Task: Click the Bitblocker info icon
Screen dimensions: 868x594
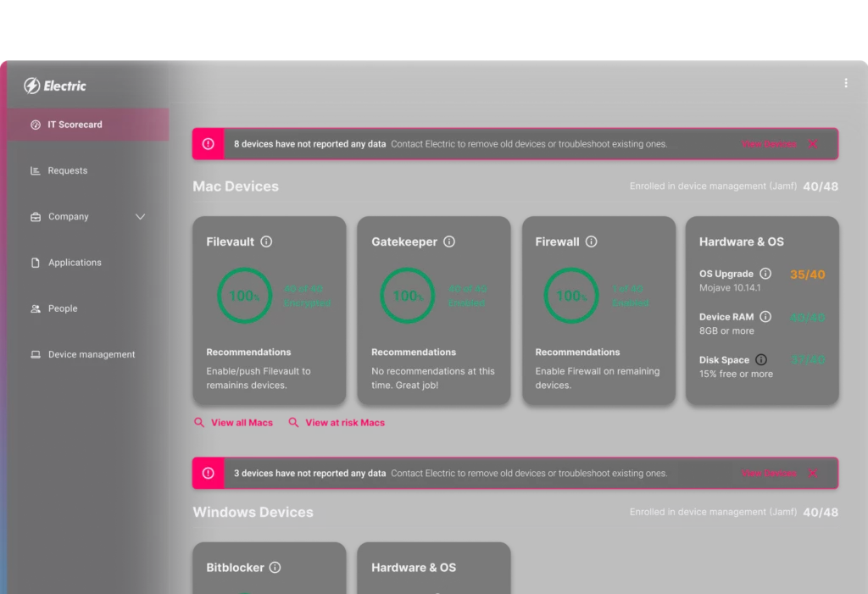Action: 275,568
